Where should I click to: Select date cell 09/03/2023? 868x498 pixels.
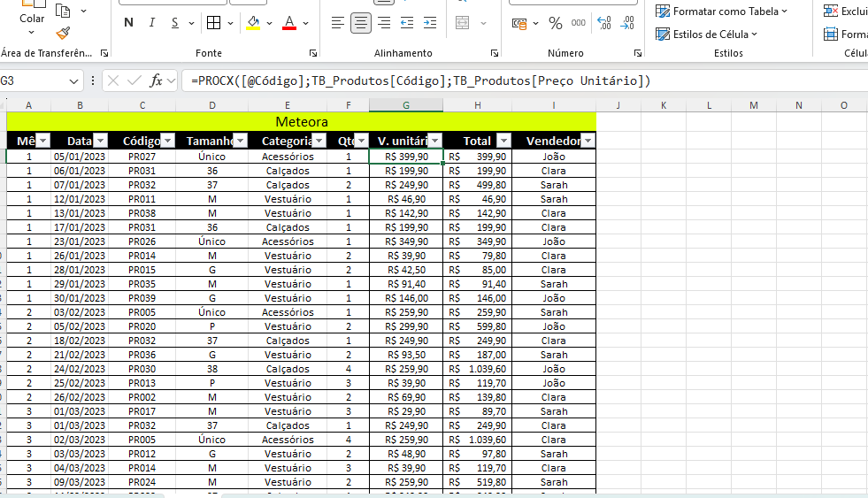(80, 482)
